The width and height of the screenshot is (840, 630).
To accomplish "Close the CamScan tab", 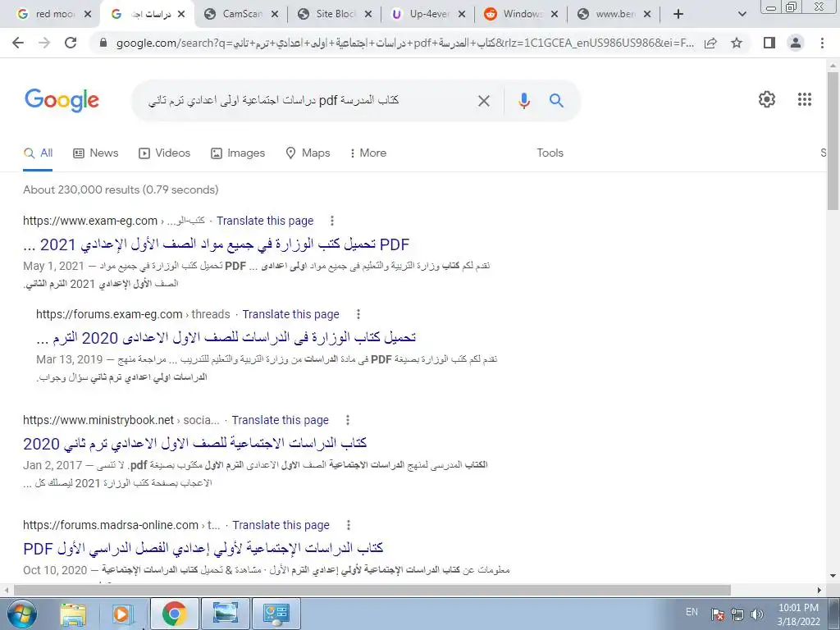I will click(275, 15).
